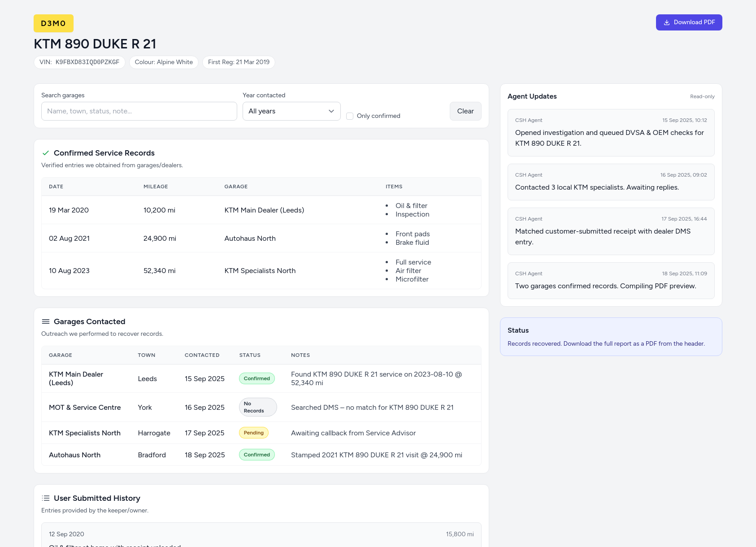Click the Confirmed badge for KTM Main Dealer
Image resolution: width=756 pixels, height=547 pixels.
(x=256, y=378)
